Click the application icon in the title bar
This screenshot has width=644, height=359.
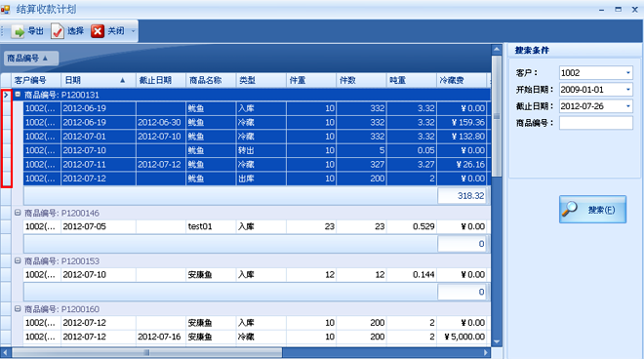pos(5,9)
